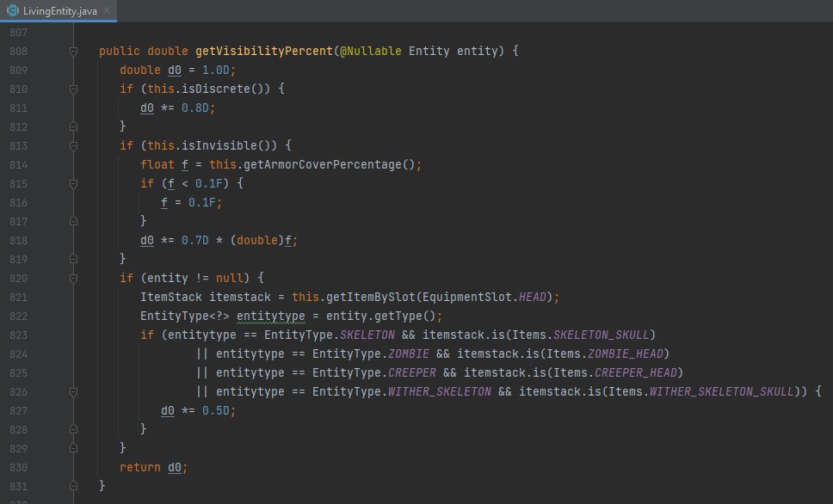Place cursor on 'return d0' statement
833x504 pixels.
153,468
